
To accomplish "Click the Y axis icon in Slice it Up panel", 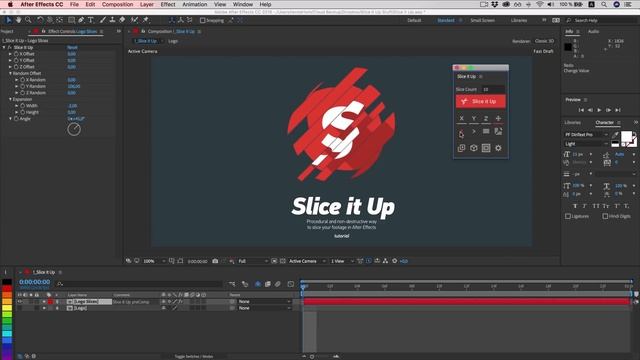I will pos(473,118).
